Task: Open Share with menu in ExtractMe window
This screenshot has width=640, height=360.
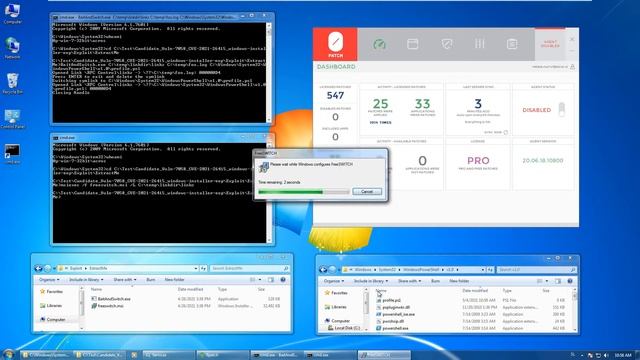Action: (124, 280)
